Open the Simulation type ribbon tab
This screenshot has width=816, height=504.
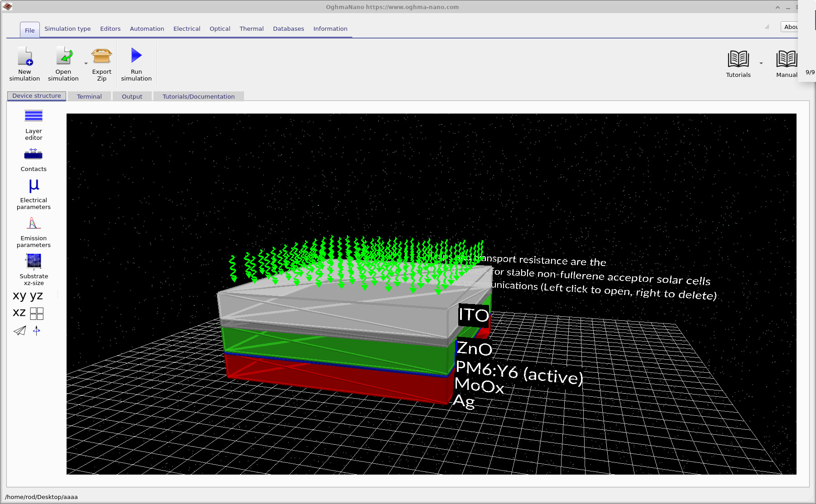pos(67,29)
